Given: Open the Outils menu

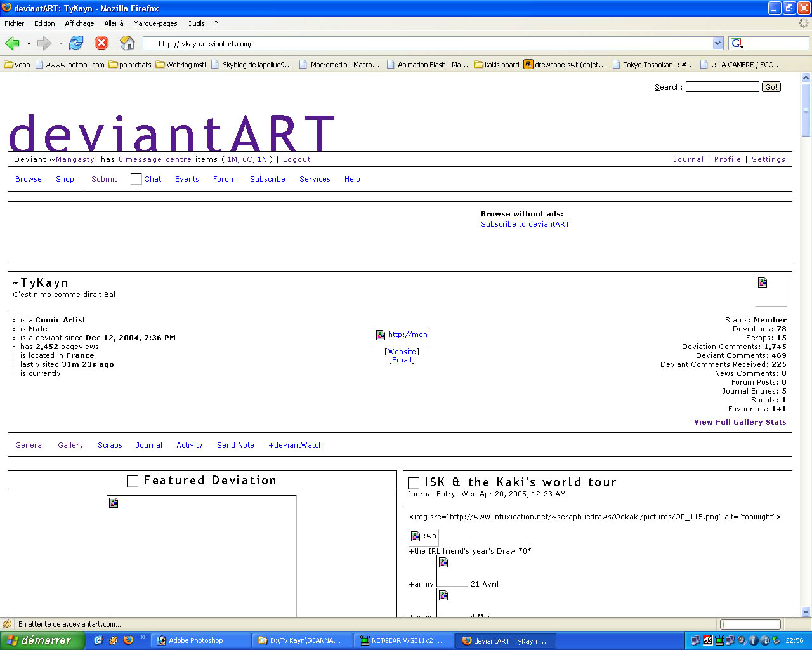Looking at the screenshot, I should tap(195, 23).
